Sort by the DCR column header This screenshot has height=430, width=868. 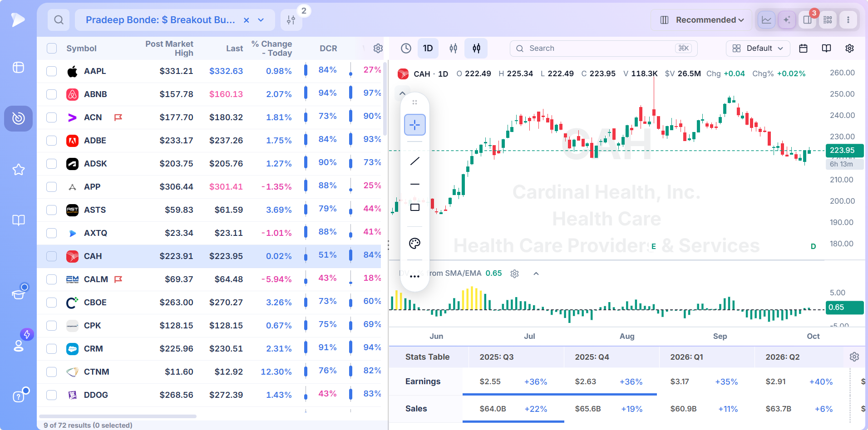pos(328,49)
